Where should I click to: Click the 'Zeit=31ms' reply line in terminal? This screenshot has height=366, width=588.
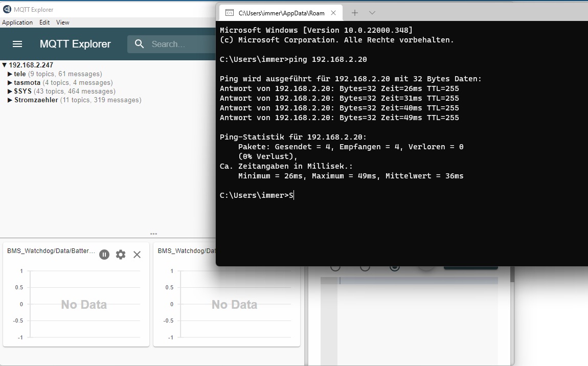pyautogui.click(x=340, y=98)
